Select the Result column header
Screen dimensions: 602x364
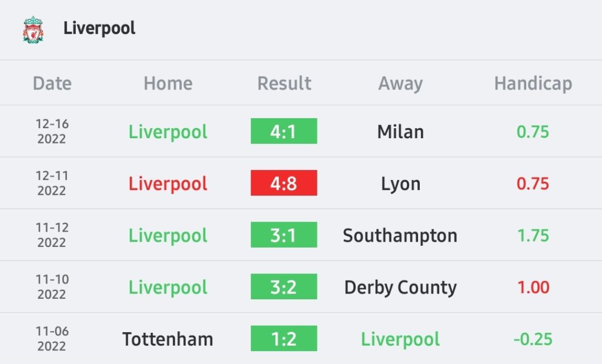pyautogui.click(x=284, y=84)
